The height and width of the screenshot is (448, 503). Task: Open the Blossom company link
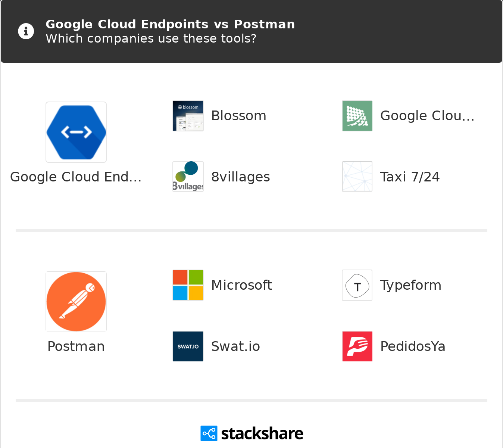tap(239, 116)
